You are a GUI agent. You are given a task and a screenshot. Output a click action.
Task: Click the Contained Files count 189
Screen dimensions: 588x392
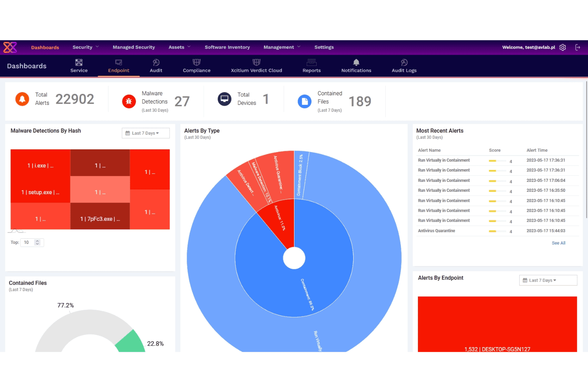pyautogui.click(x=360, y=102)
